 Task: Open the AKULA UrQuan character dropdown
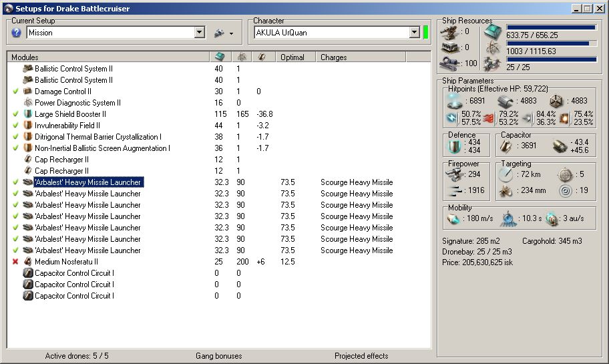click(x=415, y=32)
